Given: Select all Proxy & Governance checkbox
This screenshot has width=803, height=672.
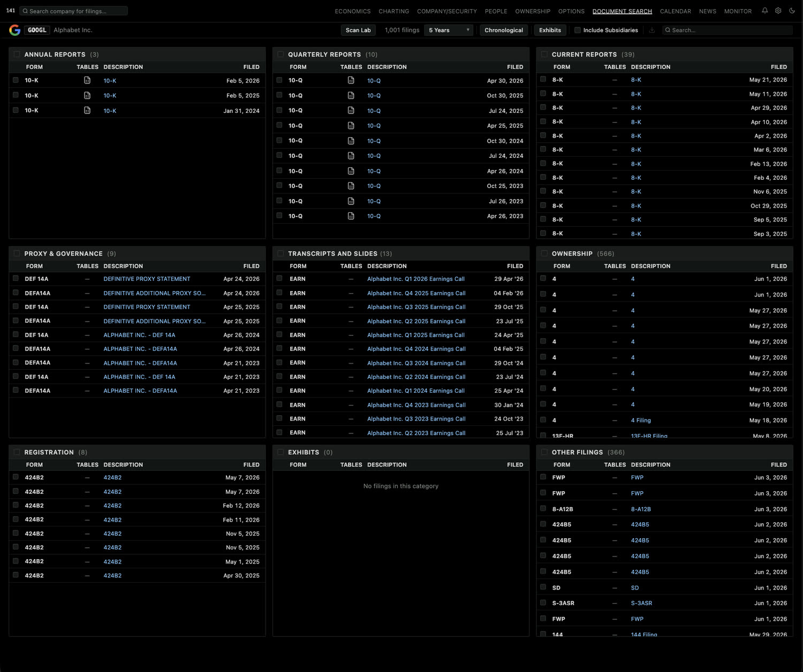Looking at the screenshot, I should pyautogui.click(x=17, y=253).
